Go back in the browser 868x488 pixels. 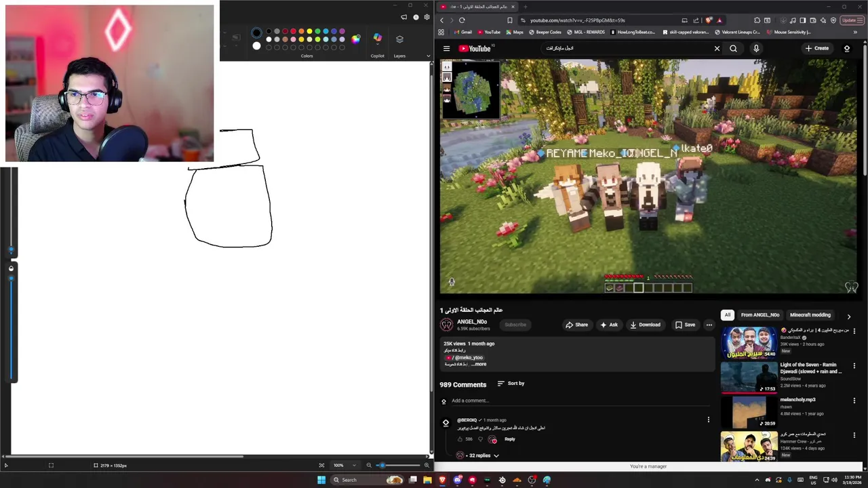click(x=442, y=20)
